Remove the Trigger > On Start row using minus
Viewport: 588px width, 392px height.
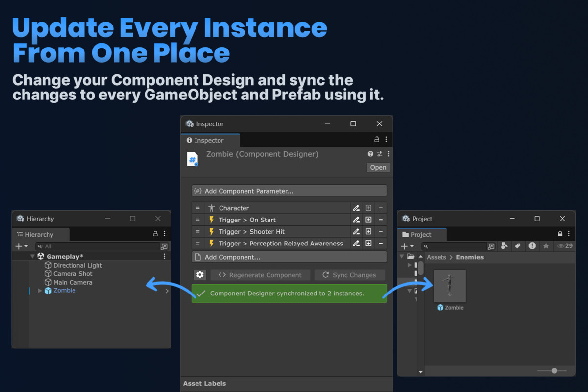[x=381, y=220]
